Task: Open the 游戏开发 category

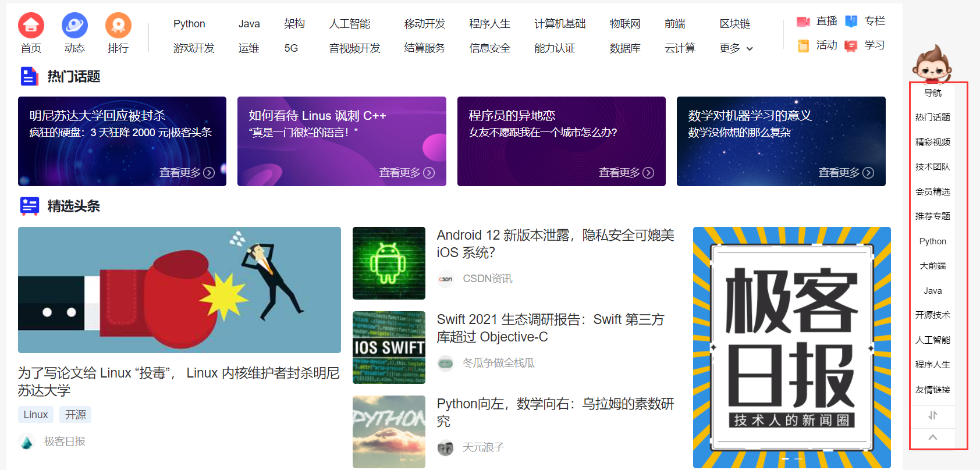Action: point(194,48)
